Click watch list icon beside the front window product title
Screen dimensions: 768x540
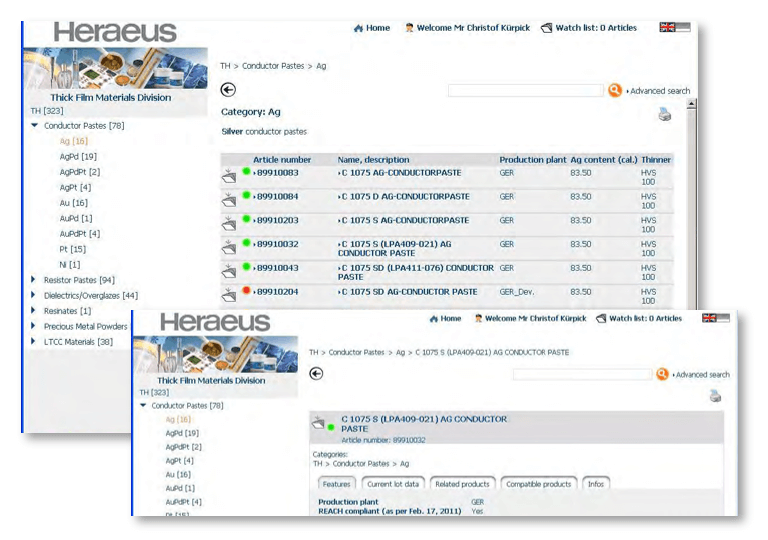point(318,422)
